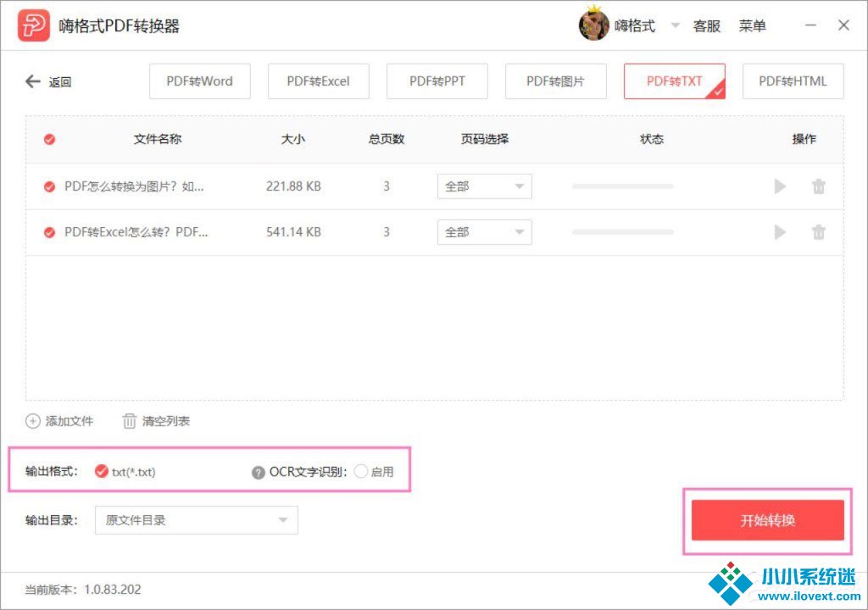
Task: Click progress bar of first file
Action: pos(622,186)
